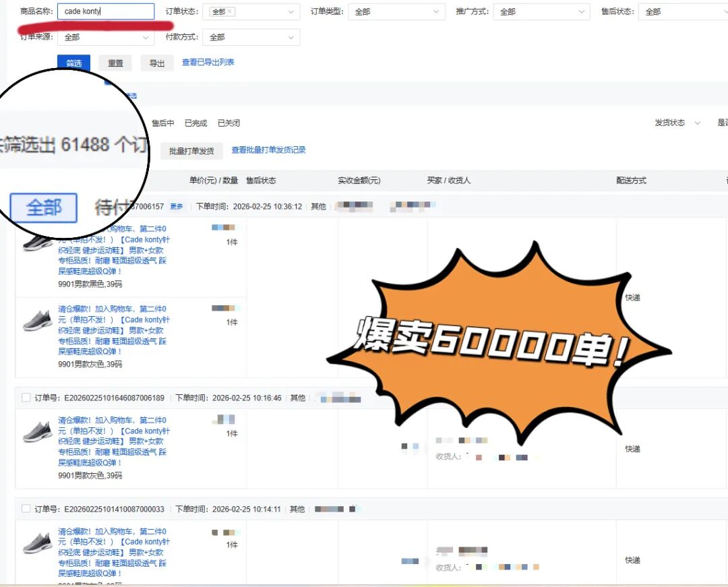Click the grey shoe thumbnail in the first order
This screenshot has width=728, height=587.
[x=38, y=321]
